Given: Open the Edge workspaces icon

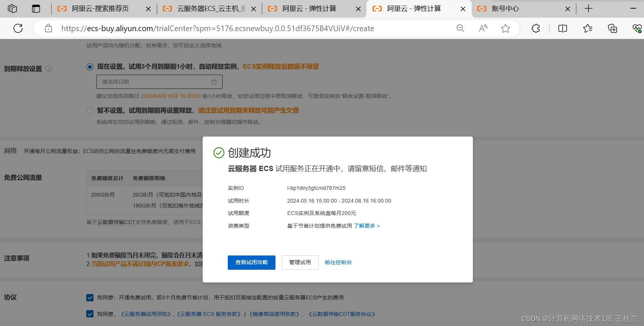Looking at the screenshot, I should point(12,8).
